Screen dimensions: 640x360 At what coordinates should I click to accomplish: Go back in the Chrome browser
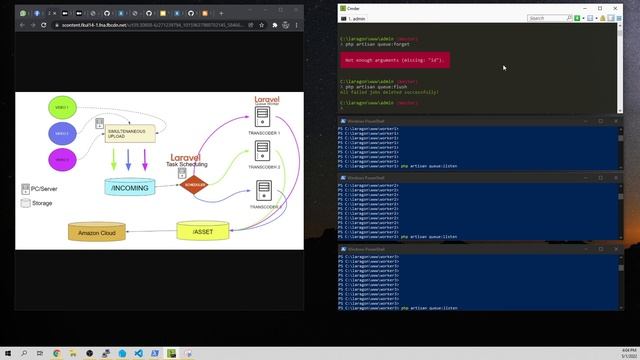tap(22, 25)
